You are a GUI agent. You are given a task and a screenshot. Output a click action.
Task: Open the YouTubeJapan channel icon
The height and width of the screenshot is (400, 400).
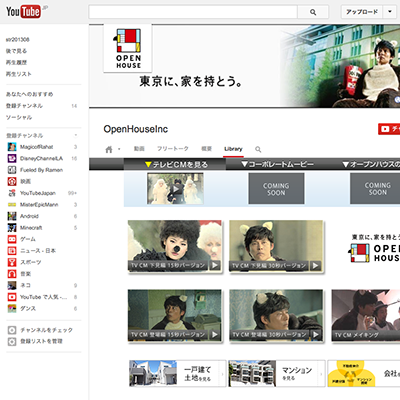pos(12,193)
